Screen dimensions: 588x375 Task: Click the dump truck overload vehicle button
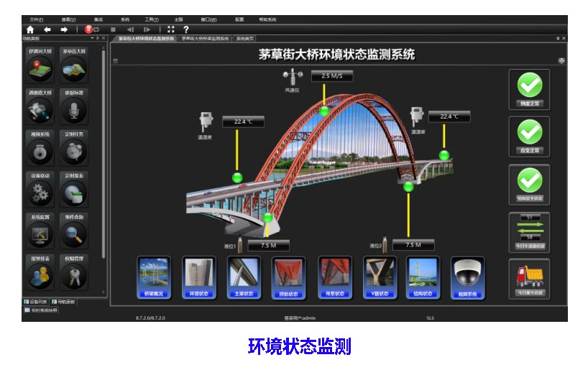click(529, 277)
